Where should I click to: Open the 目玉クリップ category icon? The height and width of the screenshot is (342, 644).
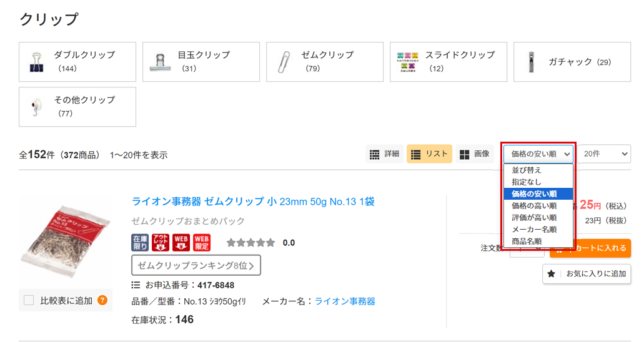pyautogui.click(x=160, y=62)
